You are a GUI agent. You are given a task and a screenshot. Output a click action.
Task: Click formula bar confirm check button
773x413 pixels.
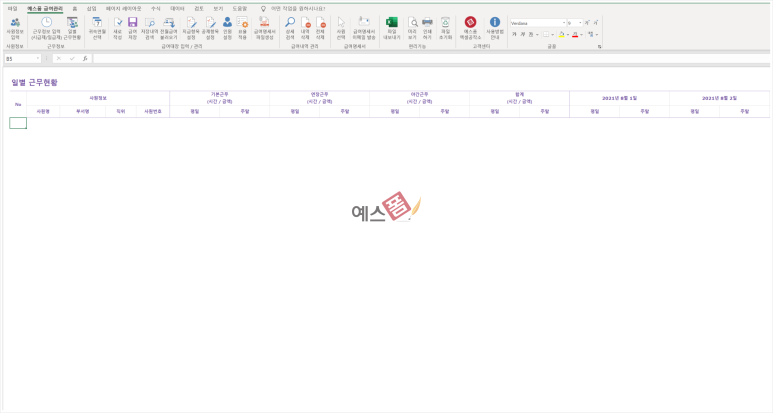click(72, 59)
